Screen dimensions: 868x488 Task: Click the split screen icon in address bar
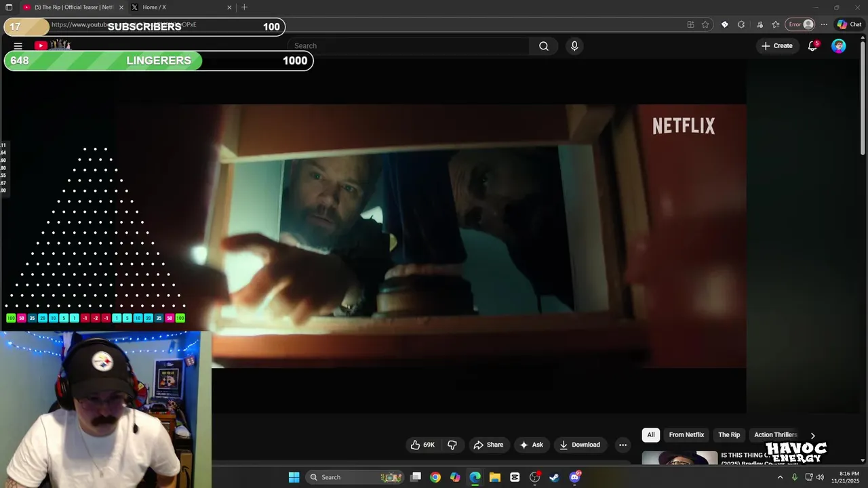(x=690, y=24)
